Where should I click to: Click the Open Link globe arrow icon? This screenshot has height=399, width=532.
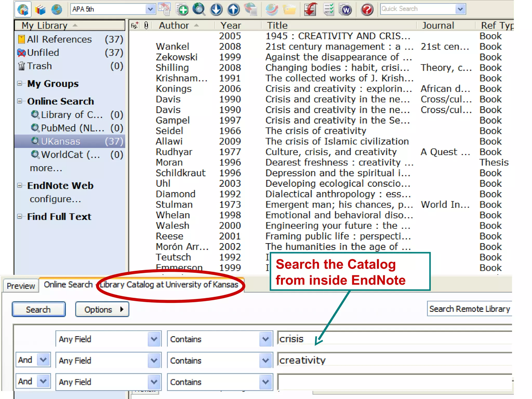pos(272,10)
